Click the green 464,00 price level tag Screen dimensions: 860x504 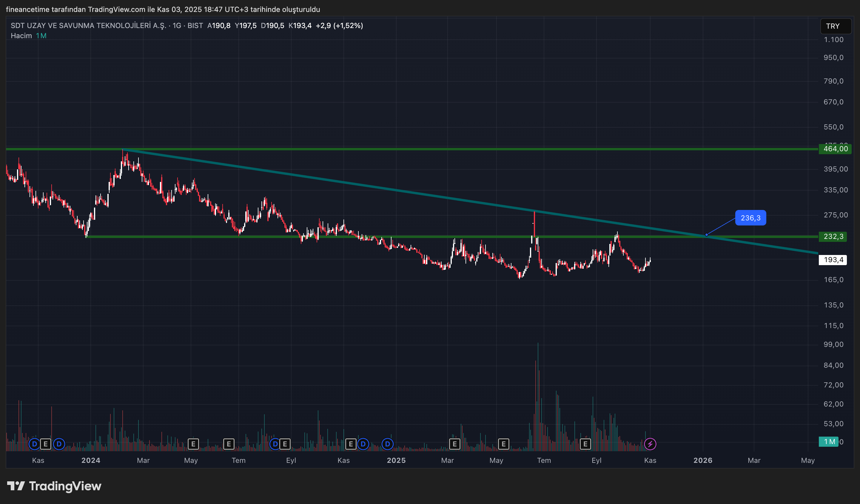[835, 149]
